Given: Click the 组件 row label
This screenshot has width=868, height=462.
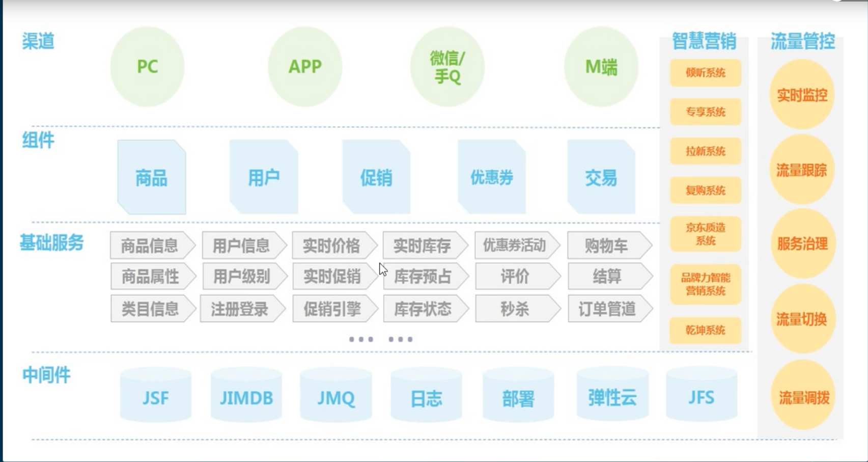Looking at the screenshot, I should tap(38, 140).
